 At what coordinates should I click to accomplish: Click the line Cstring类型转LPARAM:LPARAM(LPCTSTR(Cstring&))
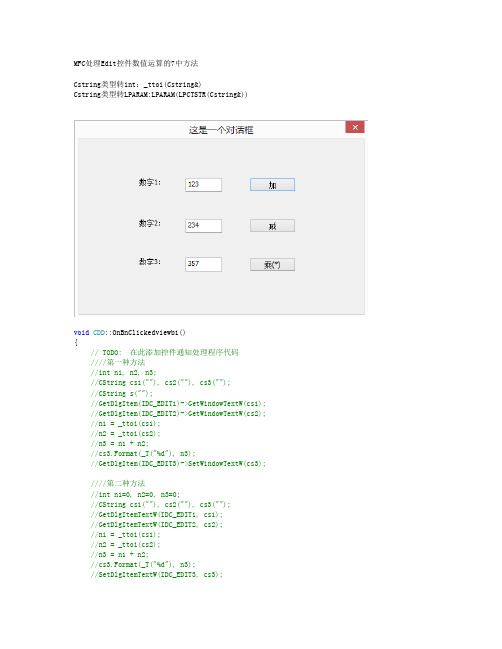[x=161, y=94]
